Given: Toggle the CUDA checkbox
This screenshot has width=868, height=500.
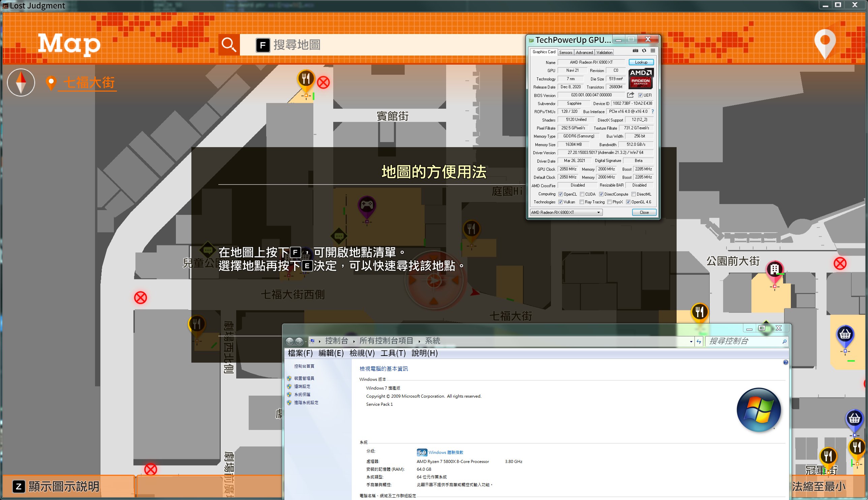Looking at the screenshot, I should point(582,194).
